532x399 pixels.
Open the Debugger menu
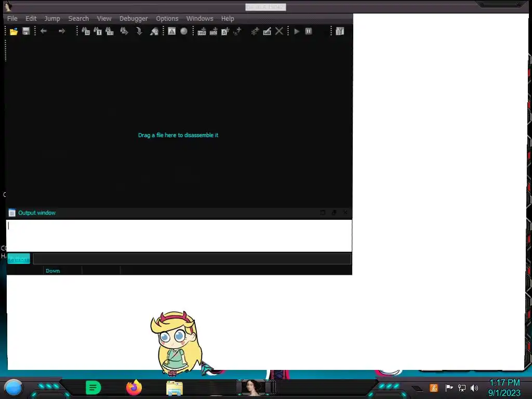[134, 19]
